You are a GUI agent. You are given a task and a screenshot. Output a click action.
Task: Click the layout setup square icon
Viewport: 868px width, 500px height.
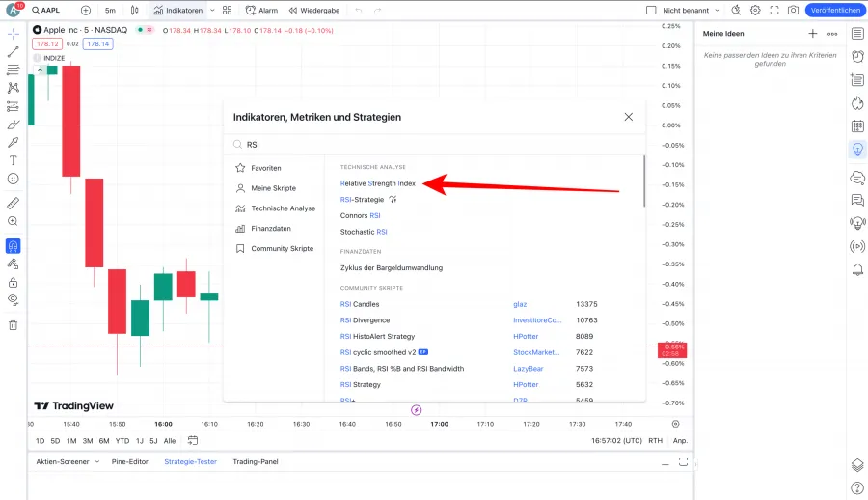point(651,10)
